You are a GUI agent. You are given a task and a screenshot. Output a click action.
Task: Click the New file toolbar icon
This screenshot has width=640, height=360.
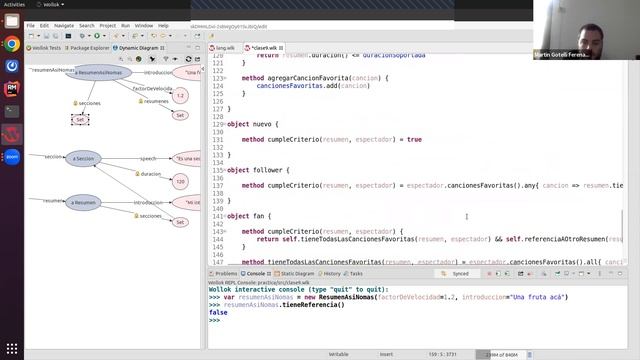(x=31, y=36)
